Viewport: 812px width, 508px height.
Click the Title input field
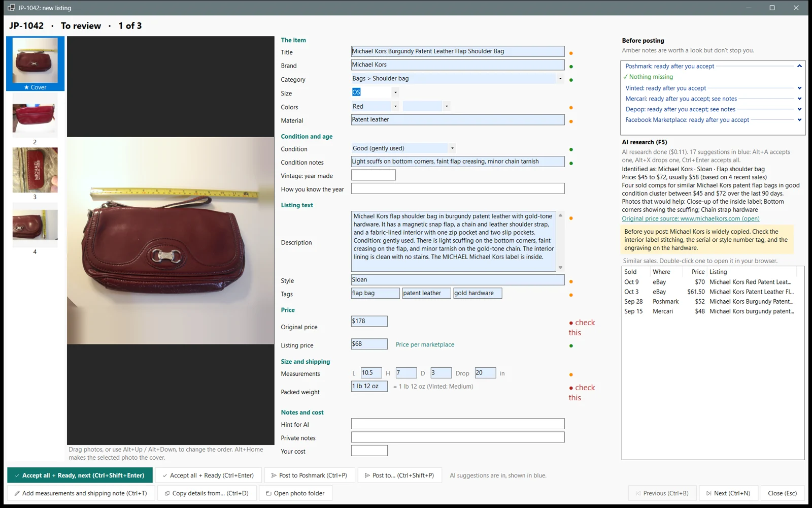point(458,51)
